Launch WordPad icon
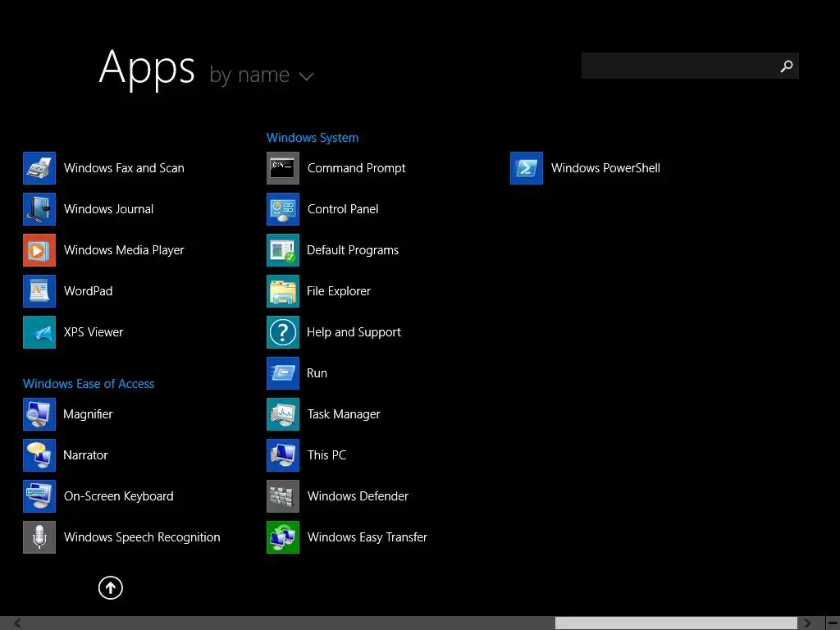 (39, 291)
